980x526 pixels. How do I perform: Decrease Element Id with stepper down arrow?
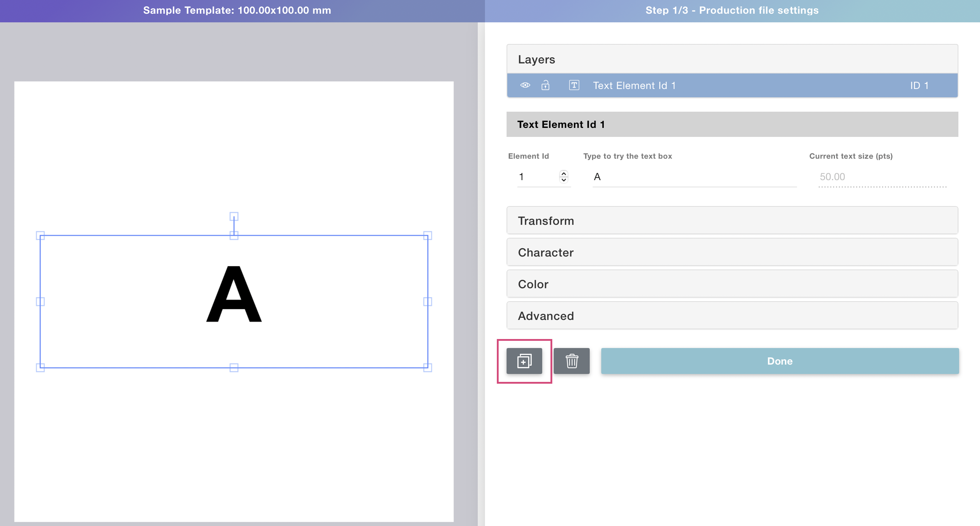(563, 180)
